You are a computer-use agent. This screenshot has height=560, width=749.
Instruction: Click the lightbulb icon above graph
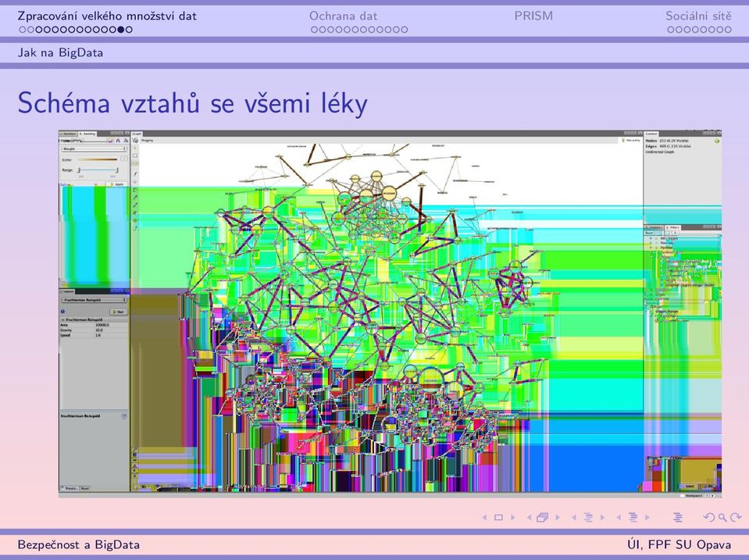click(623, 141)
